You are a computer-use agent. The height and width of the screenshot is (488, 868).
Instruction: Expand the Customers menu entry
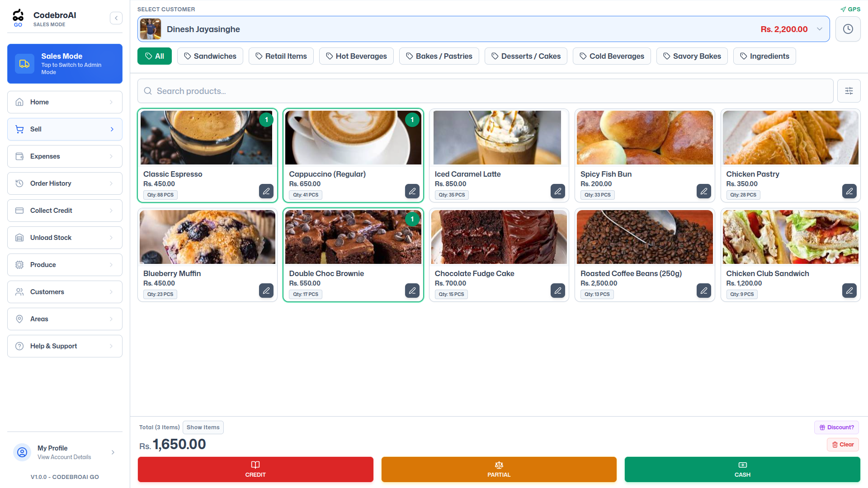[x=65, y=292]
